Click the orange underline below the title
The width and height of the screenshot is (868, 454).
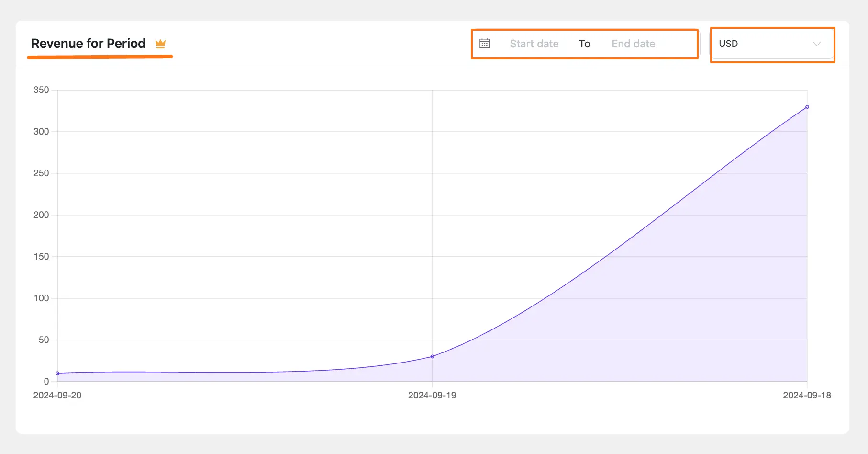[x=100, y=56]
